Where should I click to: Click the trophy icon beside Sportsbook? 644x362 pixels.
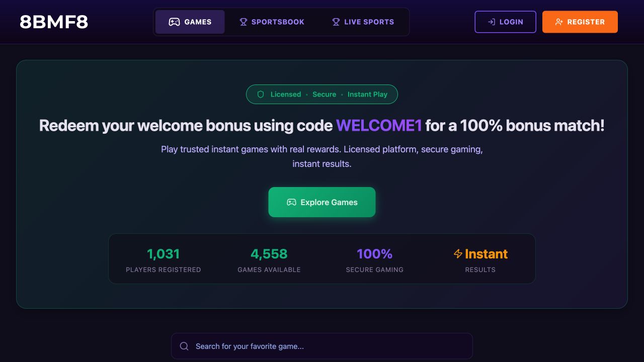244,22
